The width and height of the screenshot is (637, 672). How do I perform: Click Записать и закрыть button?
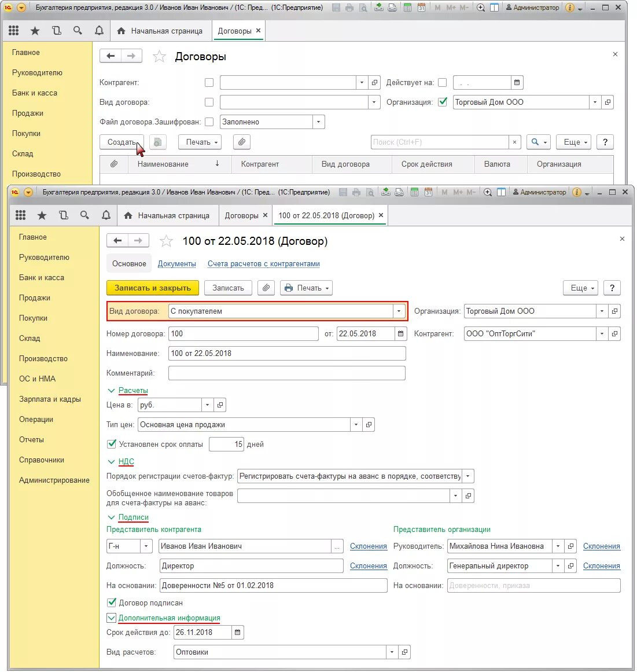coord(153,288)
